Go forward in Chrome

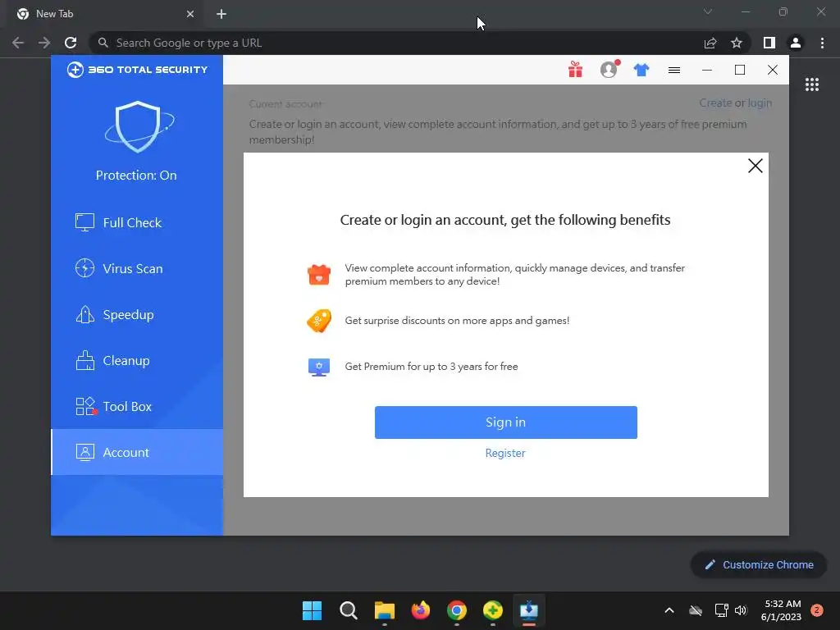coord(44,43)
